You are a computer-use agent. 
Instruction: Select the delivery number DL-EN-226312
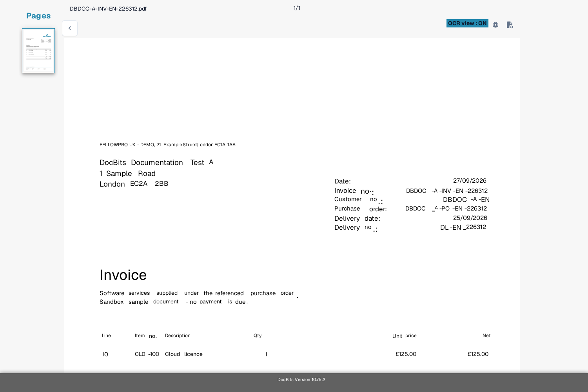pos(463,227)
